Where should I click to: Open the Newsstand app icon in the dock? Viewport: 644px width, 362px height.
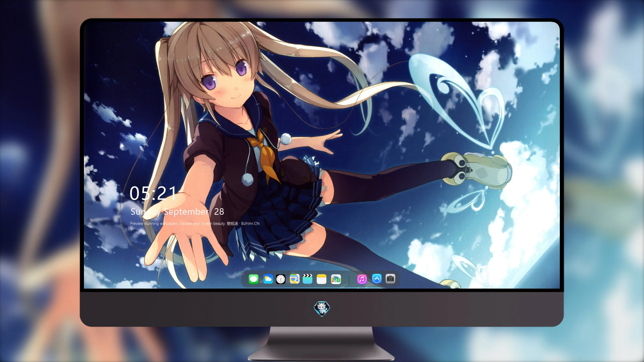click(336, 279)
